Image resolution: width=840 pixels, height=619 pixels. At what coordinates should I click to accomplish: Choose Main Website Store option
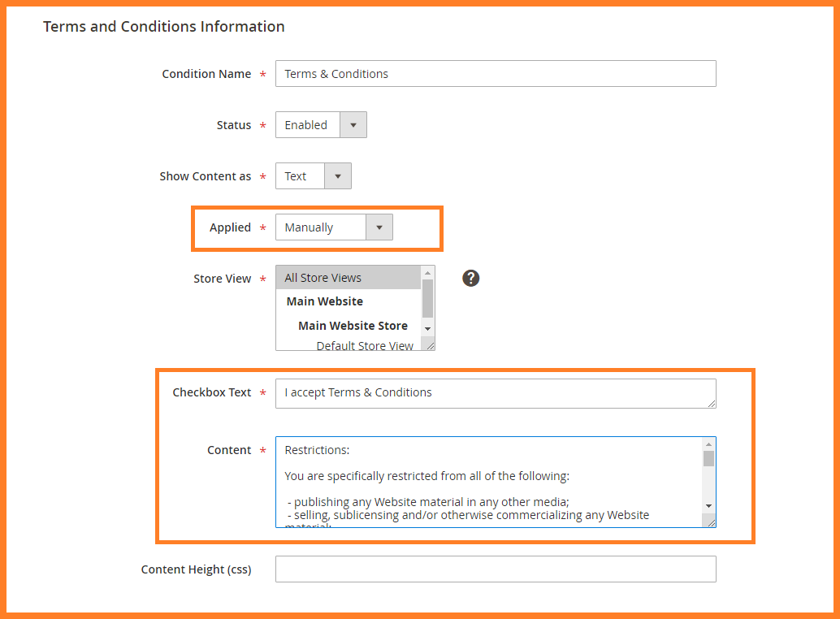point(353,326)
